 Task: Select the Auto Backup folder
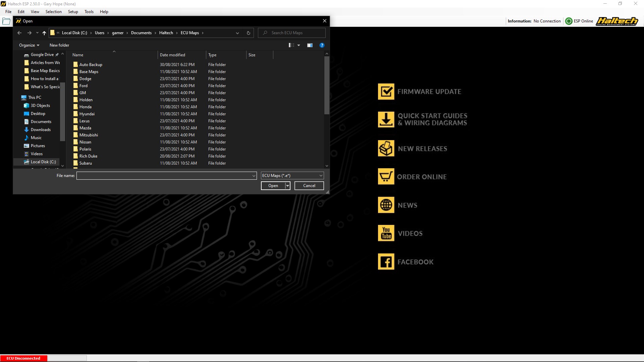tap(91, 65)
